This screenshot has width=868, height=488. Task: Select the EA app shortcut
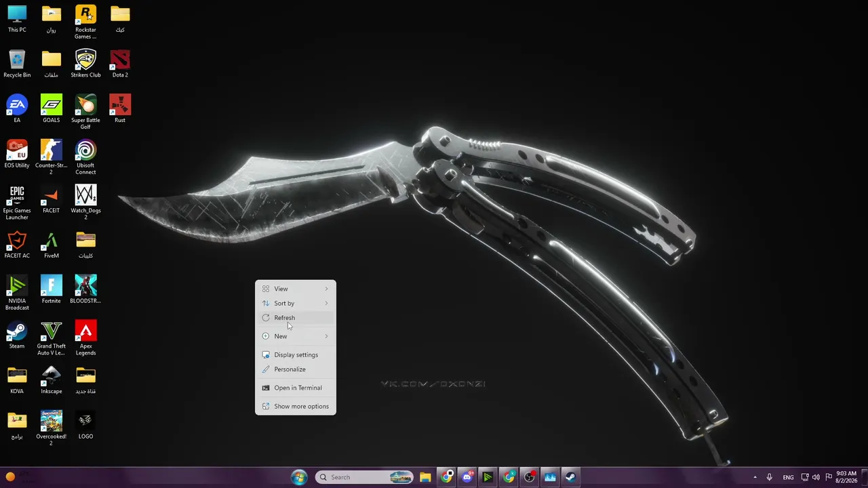tap(17, 109)
